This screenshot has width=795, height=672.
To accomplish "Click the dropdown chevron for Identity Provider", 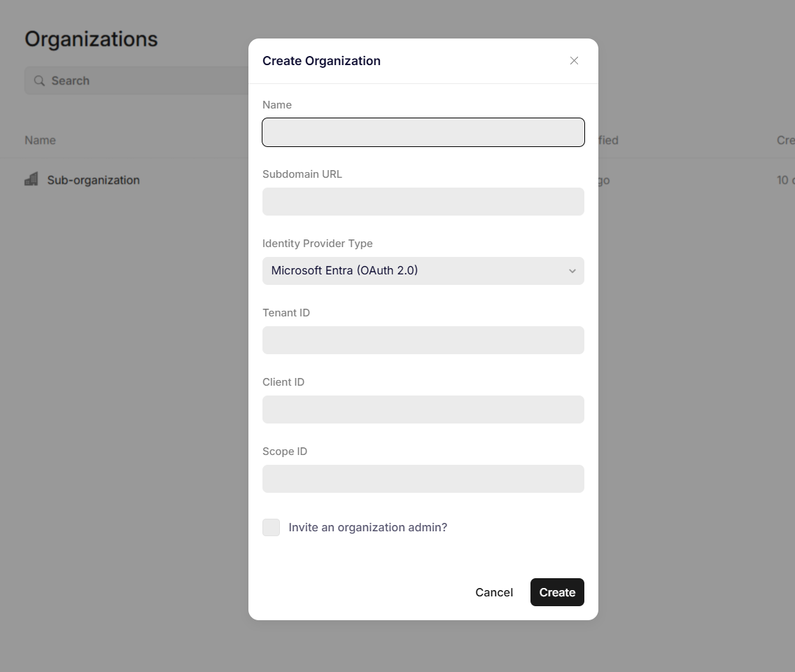I will click(572, 271).
